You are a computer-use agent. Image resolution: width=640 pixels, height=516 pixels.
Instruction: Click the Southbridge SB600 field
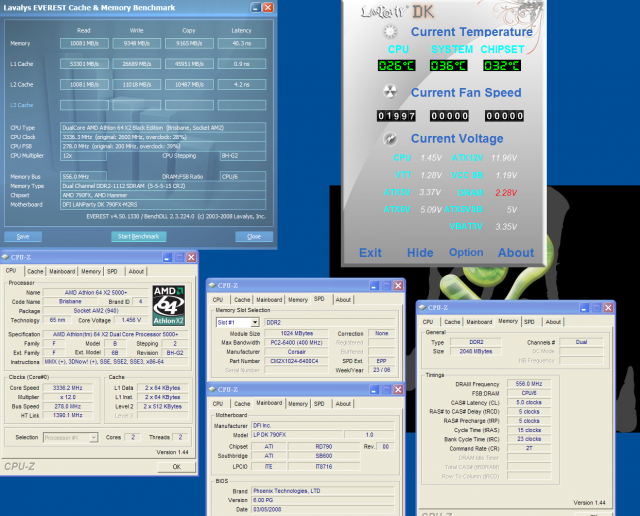[x=324, y=456]
